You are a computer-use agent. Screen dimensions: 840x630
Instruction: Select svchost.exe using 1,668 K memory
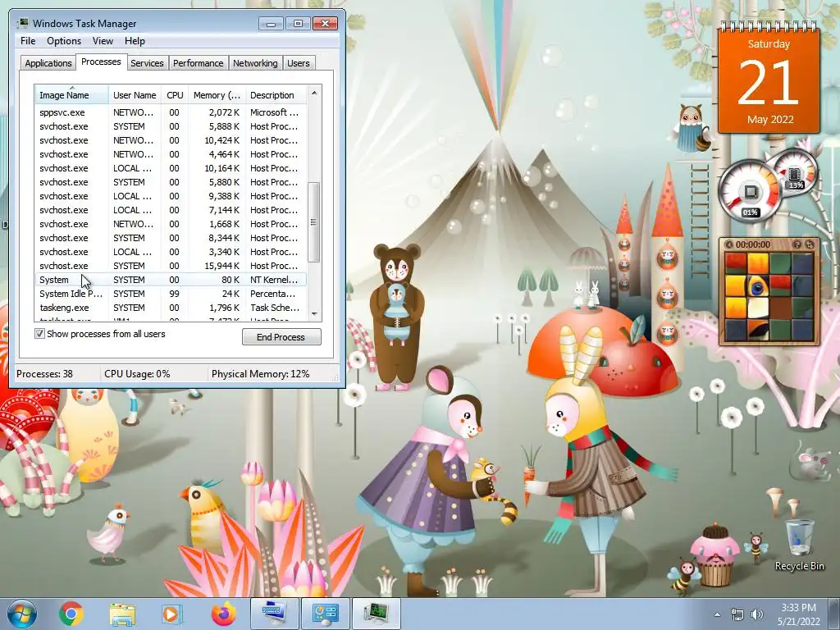pos(171,224)
